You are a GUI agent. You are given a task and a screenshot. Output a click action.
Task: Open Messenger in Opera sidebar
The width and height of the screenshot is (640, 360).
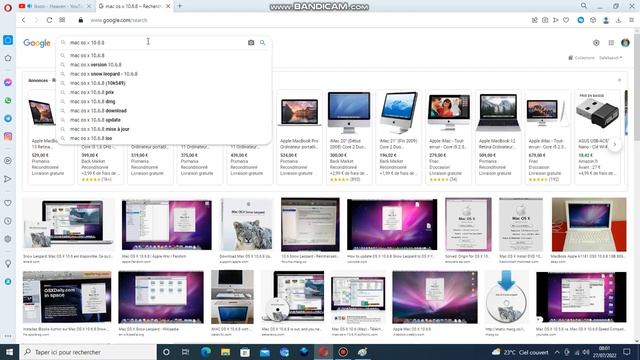point(8,82)
